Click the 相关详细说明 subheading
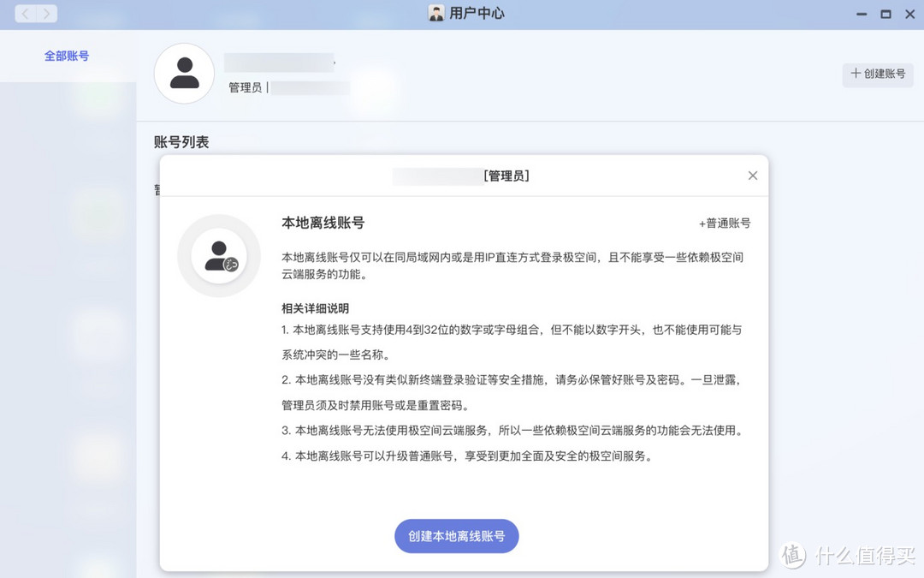Image resolution: width=924 pixels, height=578 pixels. point(315,308)
